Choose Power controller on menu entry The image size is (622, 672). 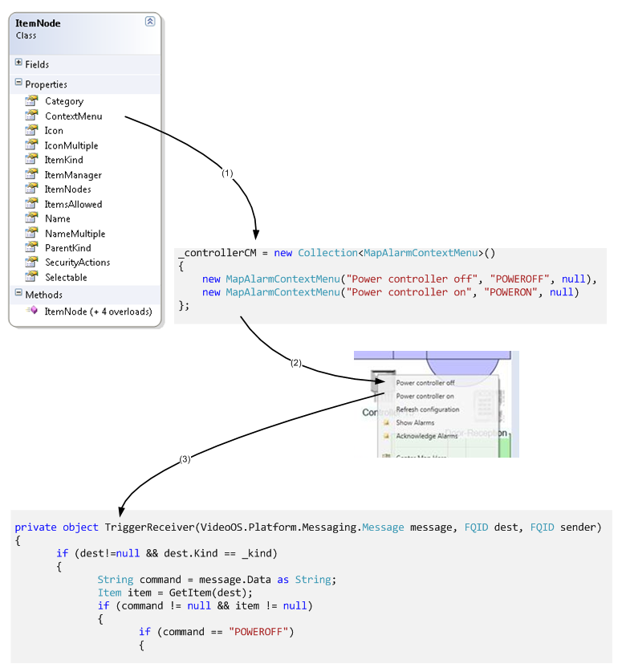click(x=425, y=396)
